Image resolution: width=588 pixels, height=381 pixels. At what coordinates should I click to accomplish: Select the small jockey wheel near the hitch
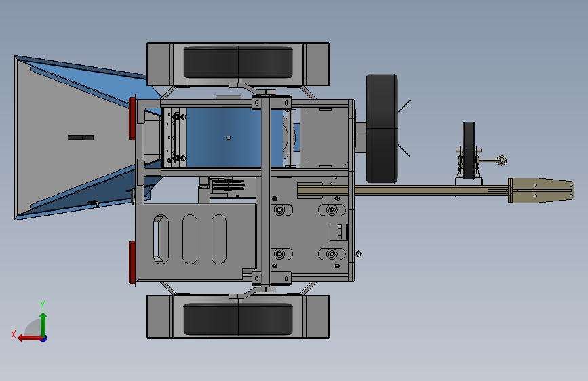pos(469,150)
